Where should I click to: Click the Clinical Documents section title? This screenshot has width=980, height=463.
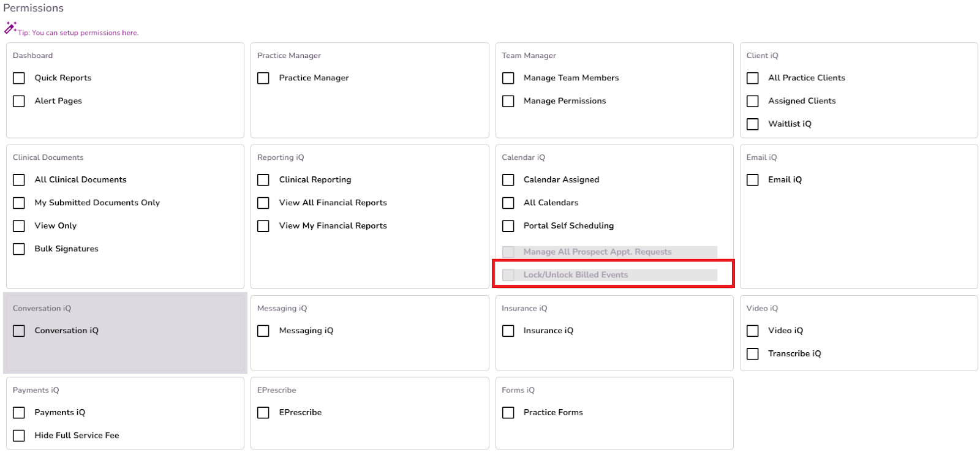coord(48,157)
